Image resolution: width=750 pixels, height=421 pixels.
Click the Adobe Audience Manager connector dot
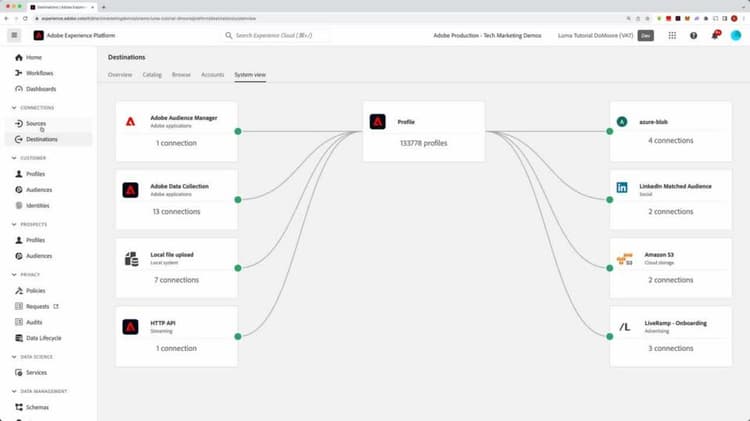[x=238, y=131]
